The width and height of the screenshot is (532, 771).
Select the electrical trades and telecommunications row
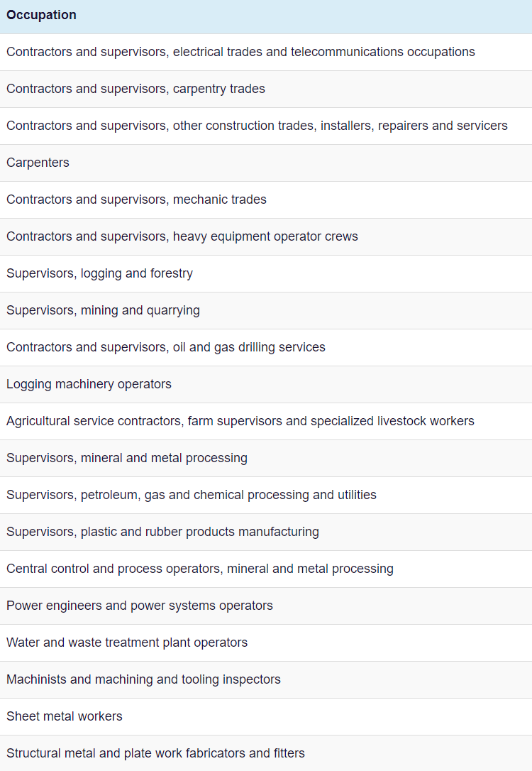266,52
